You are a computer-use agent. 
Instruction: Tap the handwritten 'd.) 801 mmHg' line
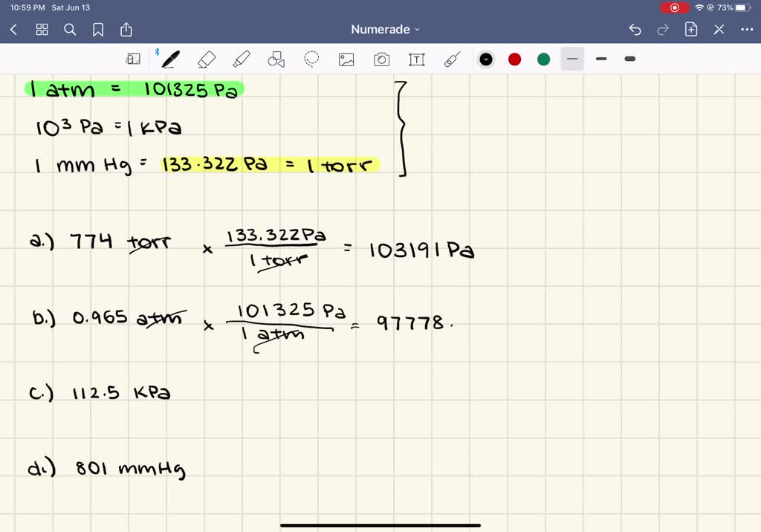(x=107, y=468)
